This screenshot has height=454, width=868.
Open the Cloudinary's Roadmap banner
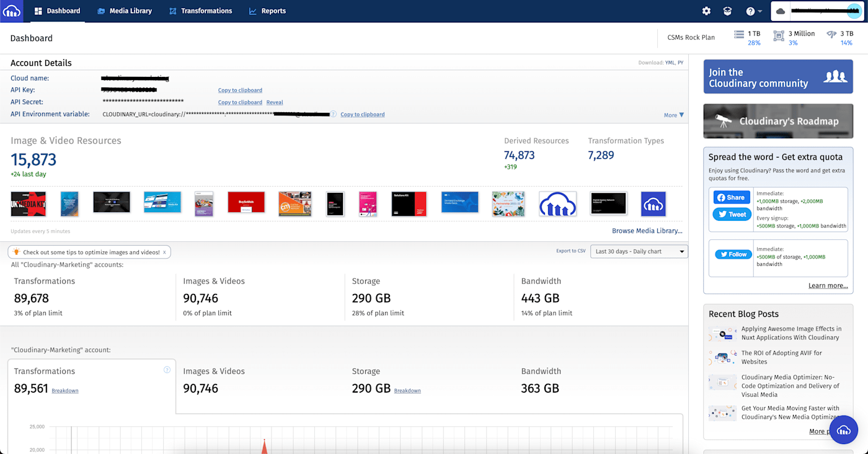[x=778, y=121]
